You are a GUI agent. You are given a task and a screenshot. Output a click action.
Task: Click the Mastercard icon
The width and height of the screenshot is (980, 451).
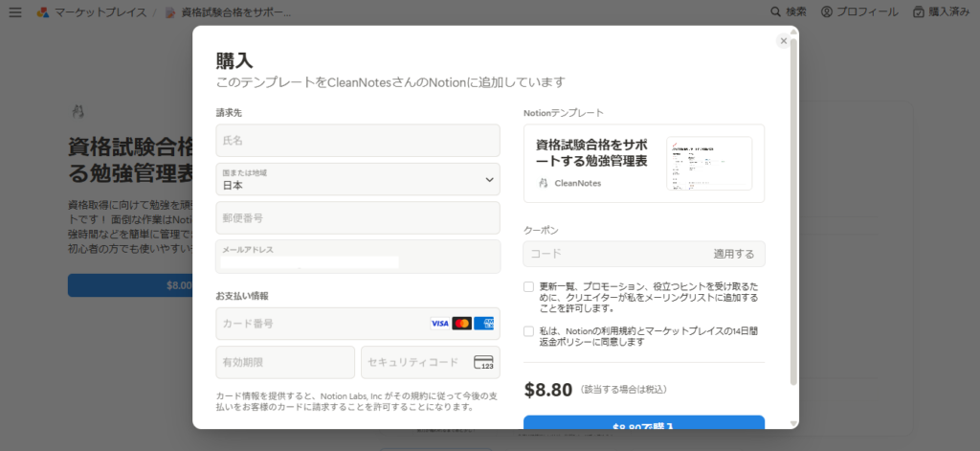pos(461,324)
